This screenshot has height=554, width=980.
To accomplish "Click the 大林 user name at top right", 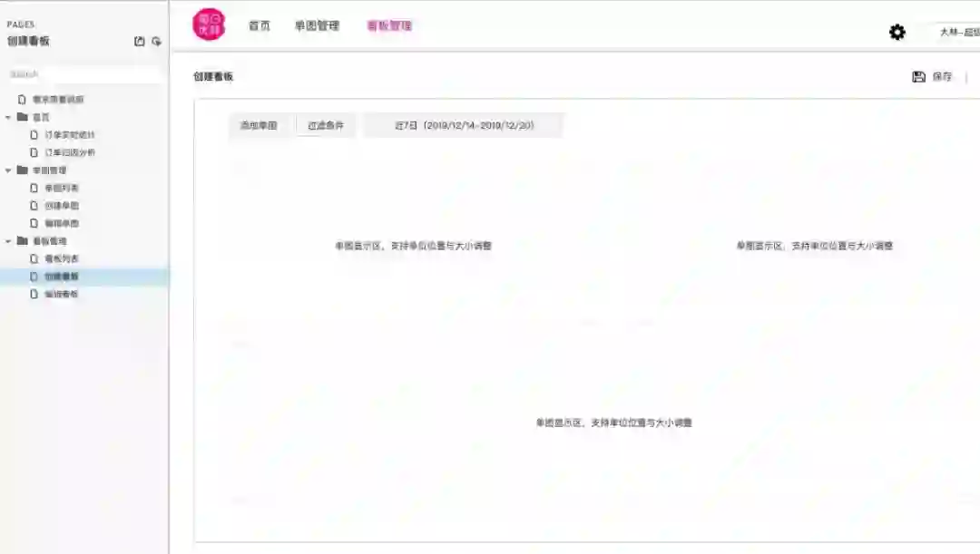I will tap(959, 32).
